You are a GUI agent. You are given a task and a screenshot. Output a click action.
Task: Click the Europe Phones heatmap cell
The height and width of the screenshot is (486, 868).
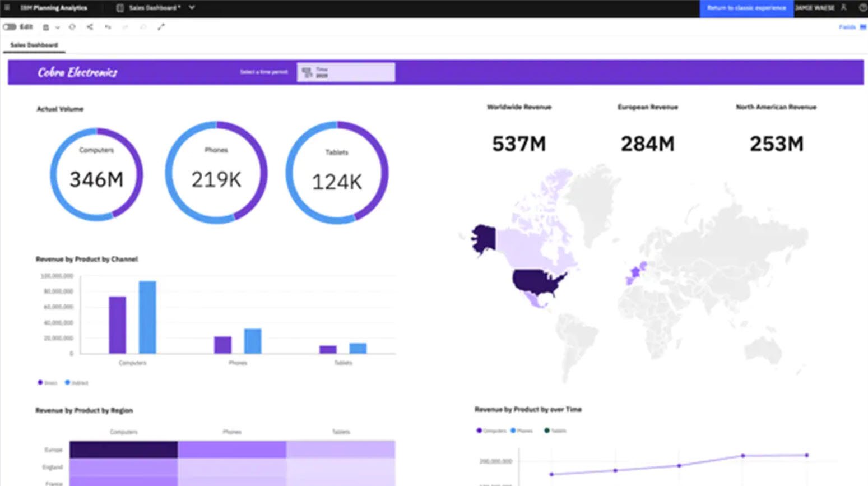point(232,450)
